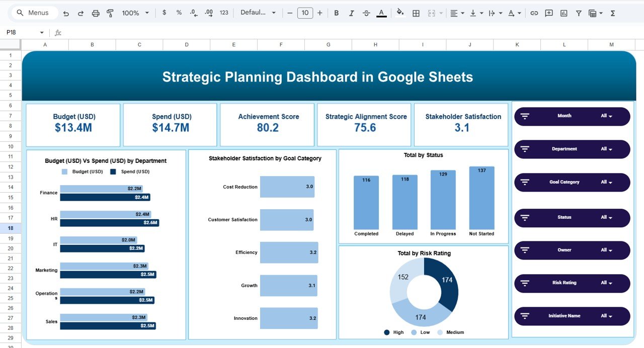Image resolution: width=644 pixels, height=348 pixels.
Task: Format selection as currency
Action: point(164,13)
